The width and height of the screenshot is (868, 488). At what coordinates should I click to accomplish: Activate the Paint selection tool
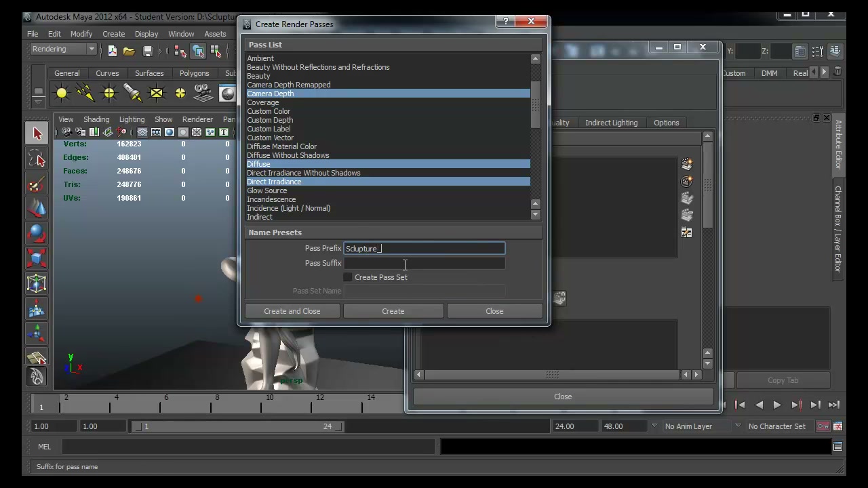pyautogui.click(x=37, y=184)
